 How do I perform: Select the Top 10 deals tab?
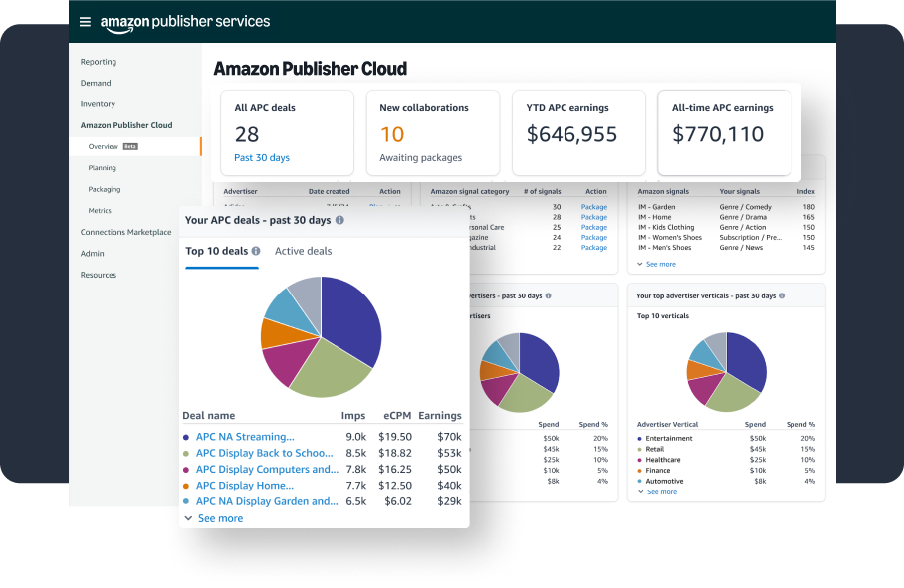216,252
